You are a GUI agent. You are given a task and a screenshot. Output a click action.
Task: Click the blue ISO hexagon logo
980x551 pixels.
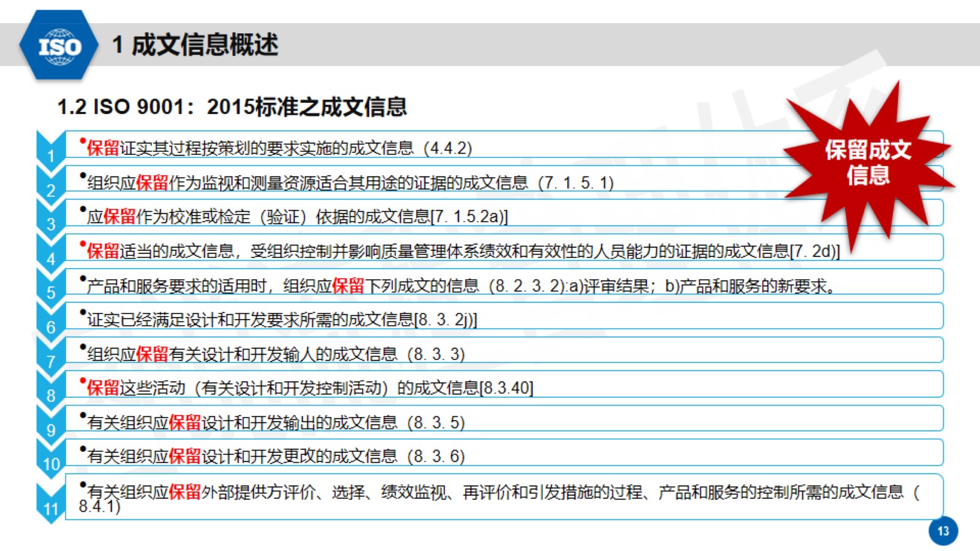(x=59, y=45)
